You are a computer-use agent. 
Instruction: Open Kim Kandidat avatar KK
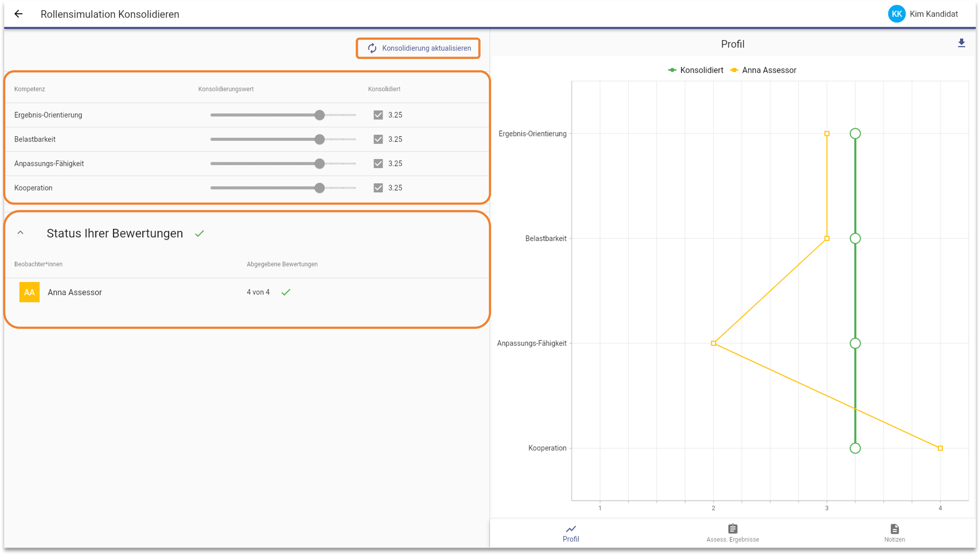(896, 14)
